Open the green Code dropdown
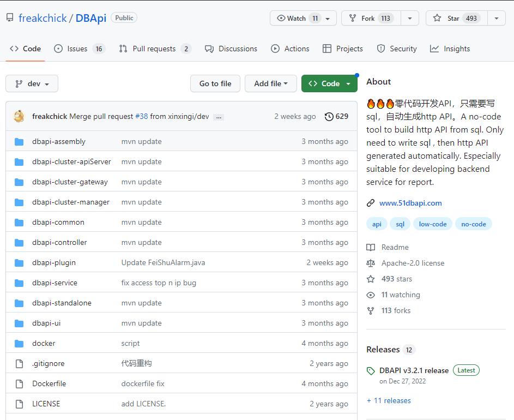The image size is (514, 420). tap(329, 83)
